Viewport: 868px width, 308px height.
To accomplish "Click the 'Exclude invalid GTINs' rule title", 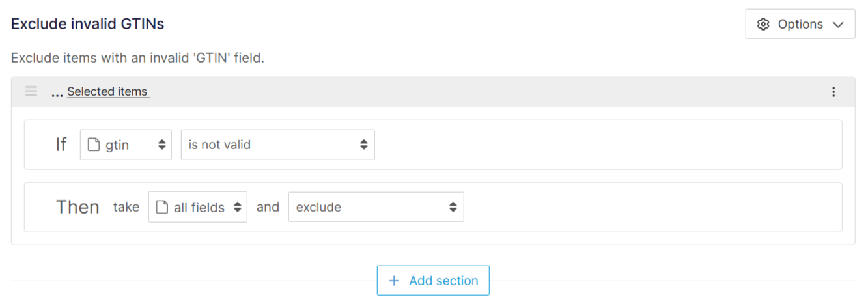I will pos(87,24).
